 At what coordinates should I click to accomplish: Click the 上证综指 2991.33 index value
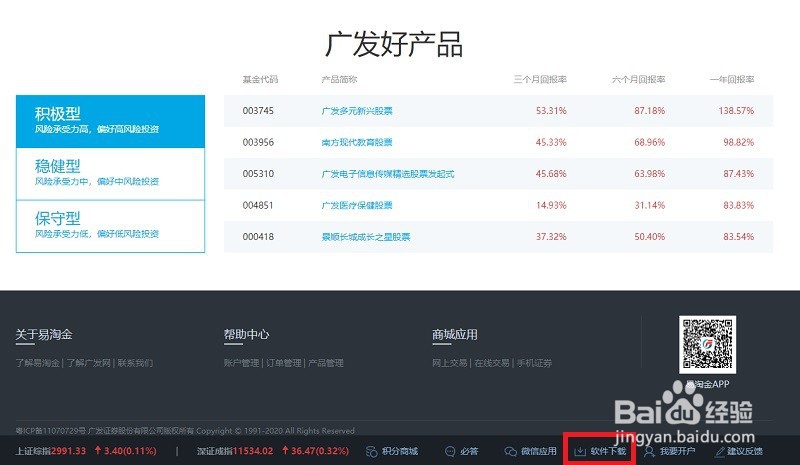[68, 451]
